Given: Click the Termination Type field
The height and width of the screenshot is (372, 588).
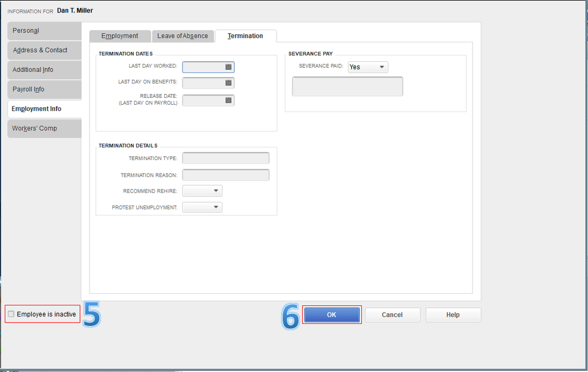Looking at the screenshot, I should (x=226, y=158).
